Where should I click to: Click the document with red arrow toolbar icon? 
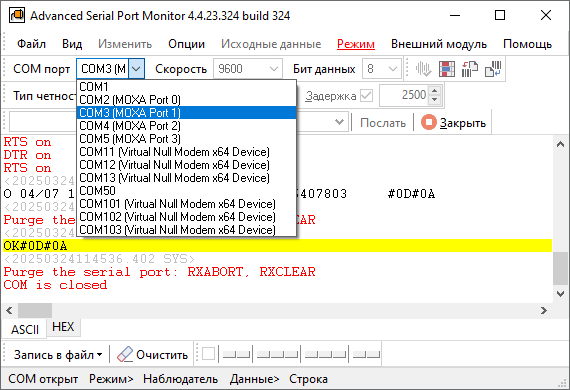pyautogui.click(x=470, y=69)
